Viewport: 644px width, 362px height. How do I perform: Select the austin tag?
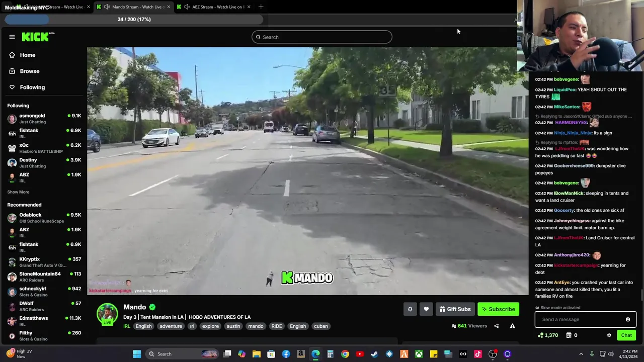pos(233,326)
